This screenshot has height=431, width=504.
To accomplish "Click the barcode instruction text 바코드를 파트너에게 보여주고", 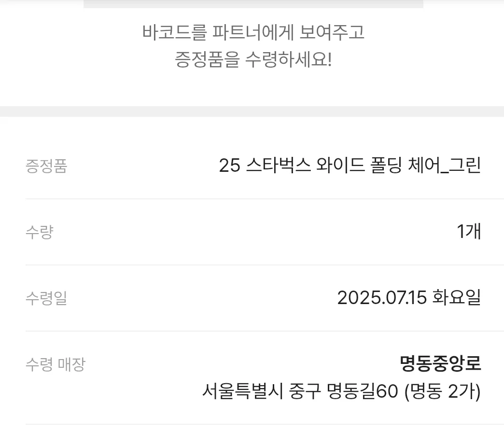I will [253, 32].
